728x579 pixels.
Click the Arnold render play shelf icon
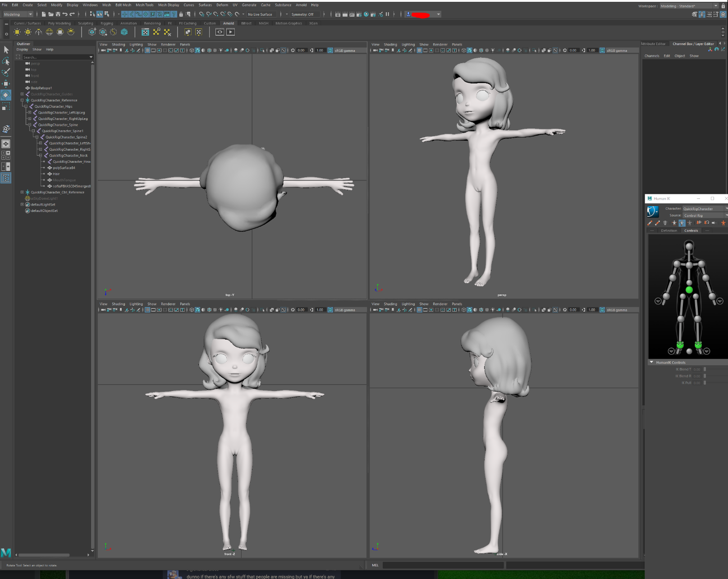point(231,32)
